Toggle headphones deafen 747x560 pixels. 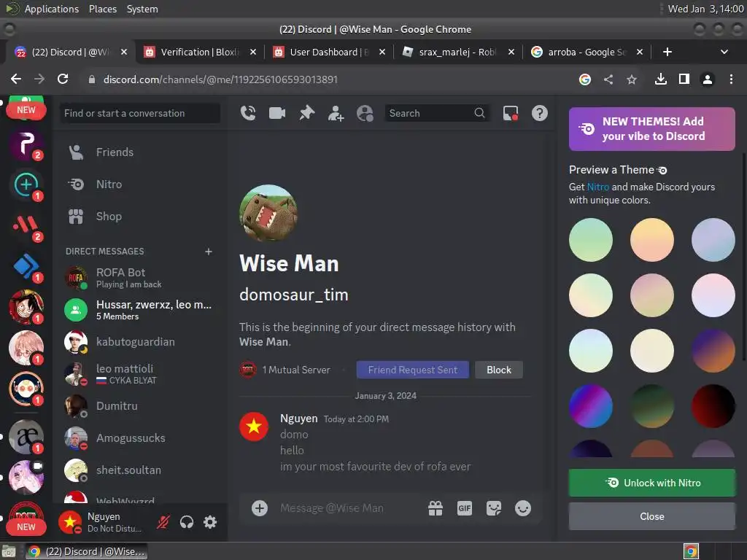pyautogui.click(x=187, y=522)
